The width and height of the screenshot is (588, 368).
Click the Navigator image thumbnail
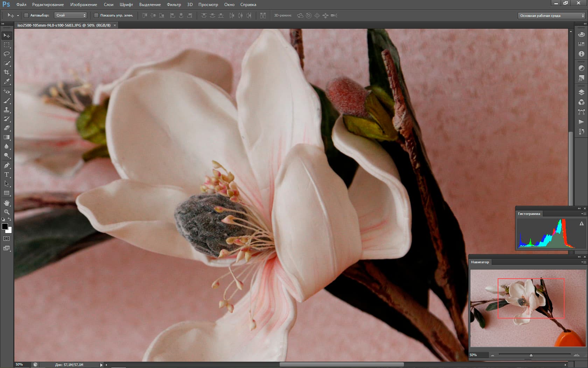pos(528,308)
